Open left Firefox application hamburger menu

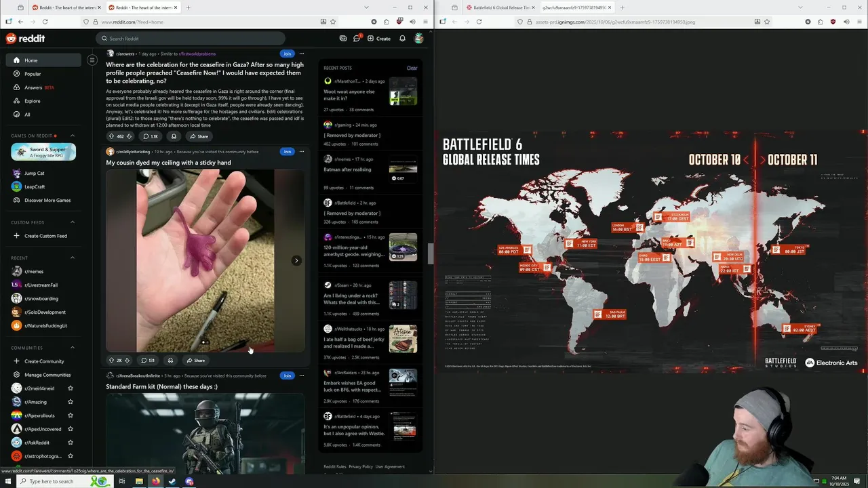[425, 22]
